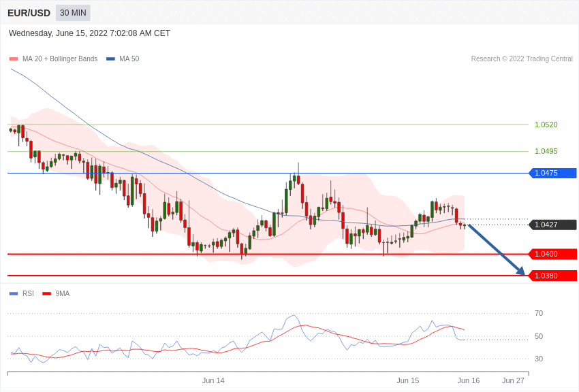Click the RSI 30 axis label
Viewport: 579px width, 392px height.
539,359
